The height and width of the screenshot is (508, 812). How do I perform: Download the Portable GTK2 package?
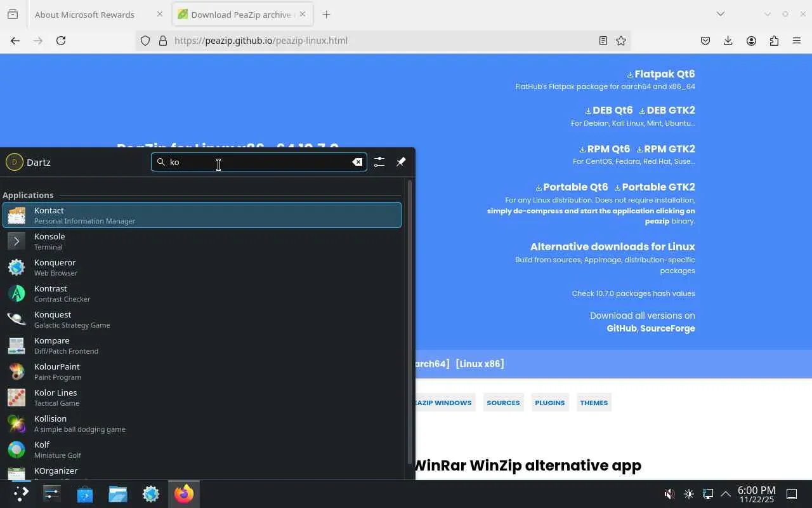click(655, 187)
